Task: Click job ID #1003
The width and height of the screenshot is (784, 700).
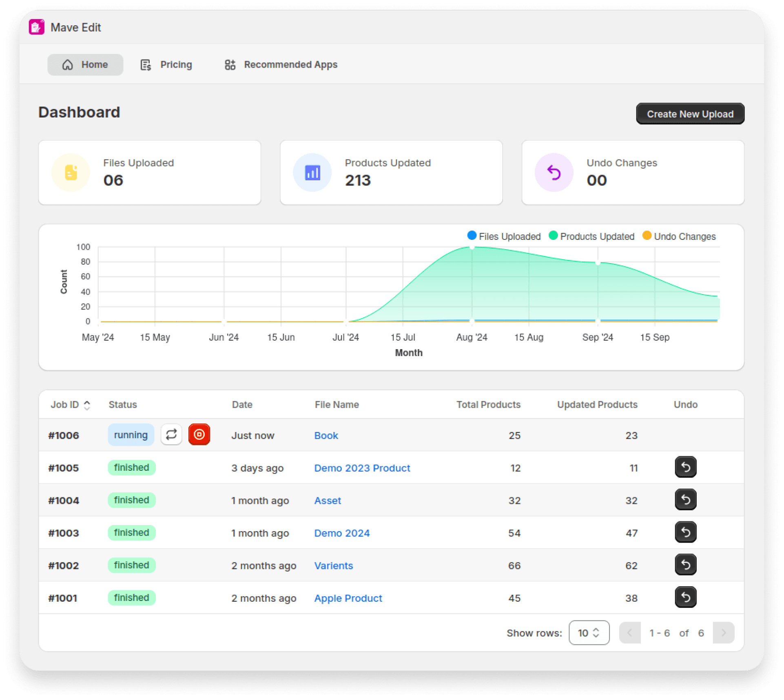Action: pos(64,533)
